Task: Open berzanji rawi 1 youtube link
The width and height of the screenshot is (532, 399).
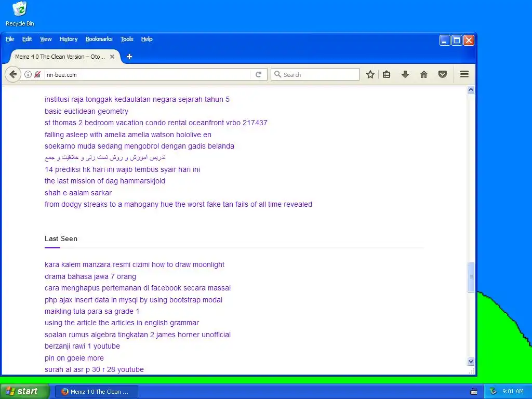Action: tap(83, 347)
